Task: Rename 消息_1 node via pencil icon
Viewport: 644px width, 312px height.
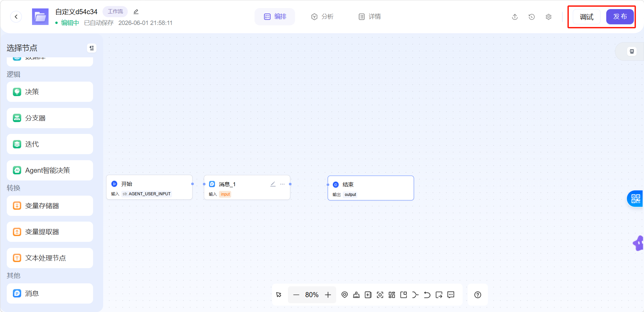Action: [273, 184]
